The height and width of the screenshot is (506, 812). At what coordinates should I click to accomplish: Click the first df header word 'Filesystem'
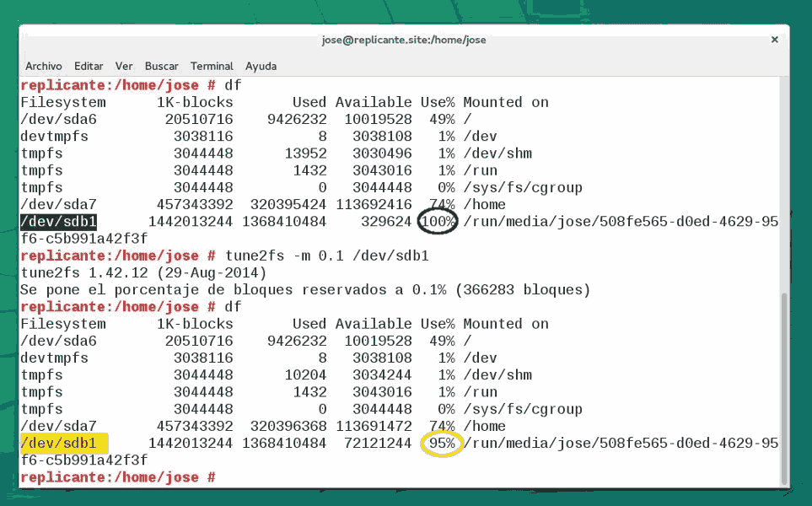click(x=63, y=103)
